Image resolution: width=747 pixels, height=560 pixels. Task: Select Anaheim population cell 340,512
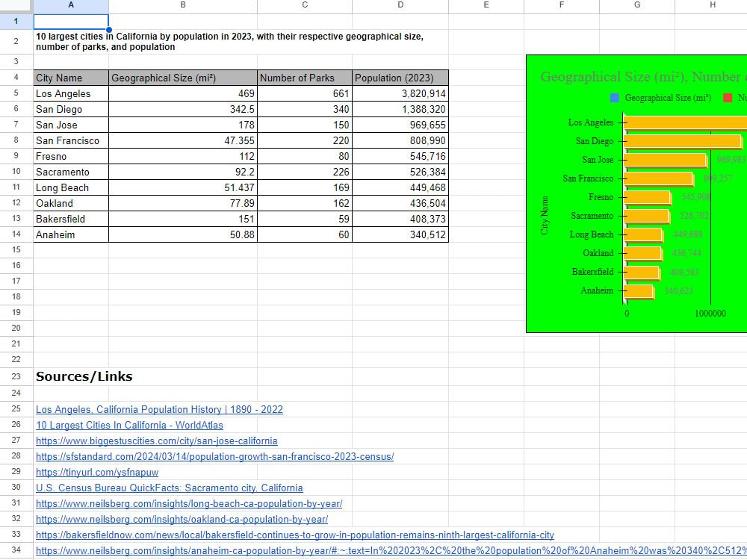[400, 234]
